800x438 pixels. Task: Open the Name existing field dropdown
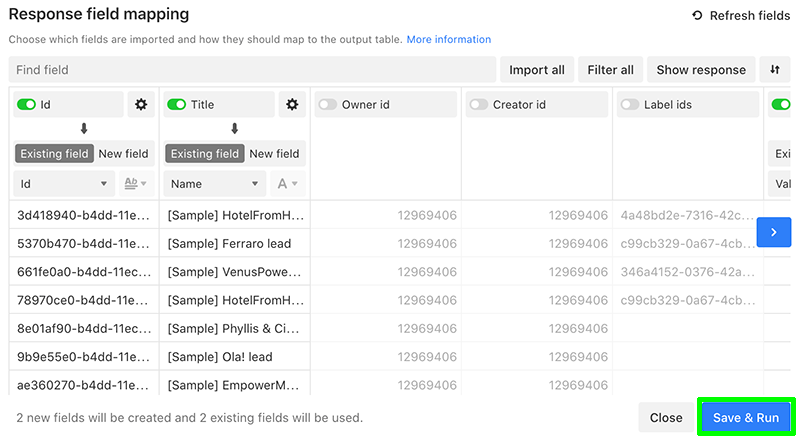pyautogui.click(x=214, y=184)
